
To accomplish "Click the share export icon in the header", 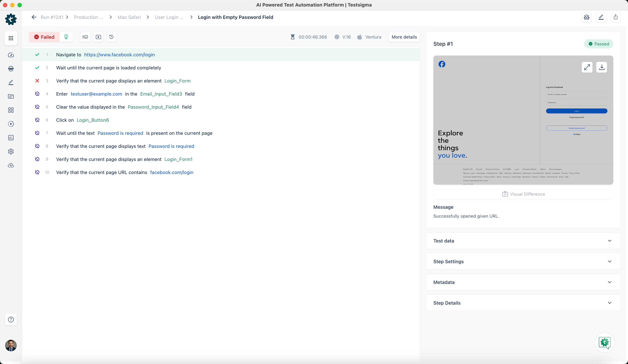I will pos(615,17).
